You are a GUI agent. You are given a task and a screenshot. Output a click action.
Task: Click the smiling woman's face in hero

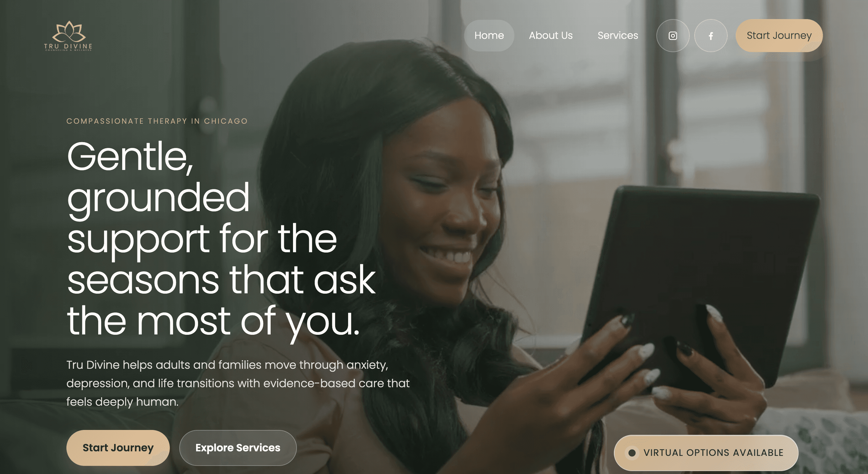(448, 215)
